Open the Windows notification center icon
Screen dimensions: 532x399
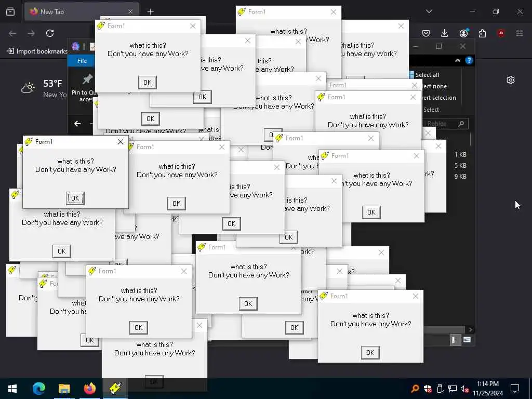tap(515, 389)
